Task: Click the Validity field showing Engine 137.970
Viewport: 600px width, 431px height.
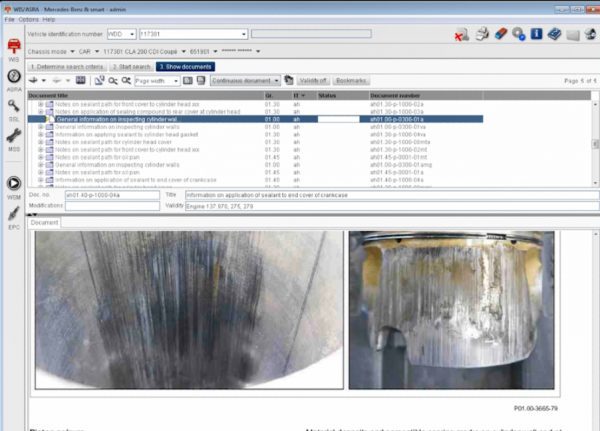Action: 392,206
